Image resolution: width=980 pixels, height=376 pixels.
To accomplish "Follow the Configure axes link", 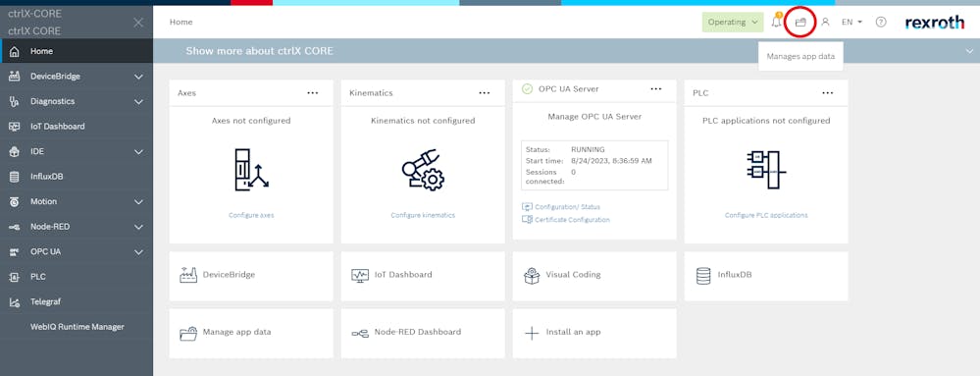I will [x=251, y=215].
